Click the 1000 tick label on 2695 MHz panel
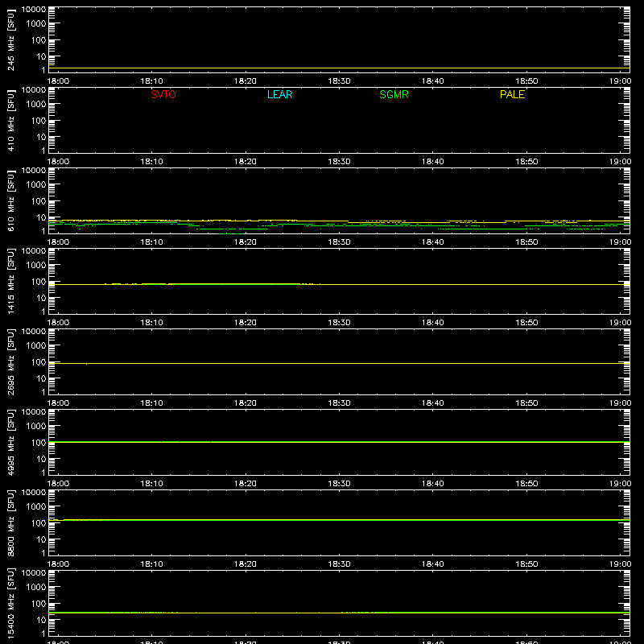This screenshot has height=644, width=644. [36, 345]
